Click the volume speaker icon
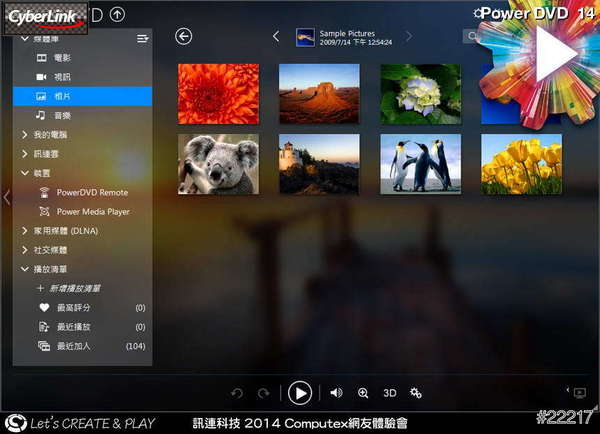Image resolution: width=600 pixels, height=434 pixels. click(336, 393)
